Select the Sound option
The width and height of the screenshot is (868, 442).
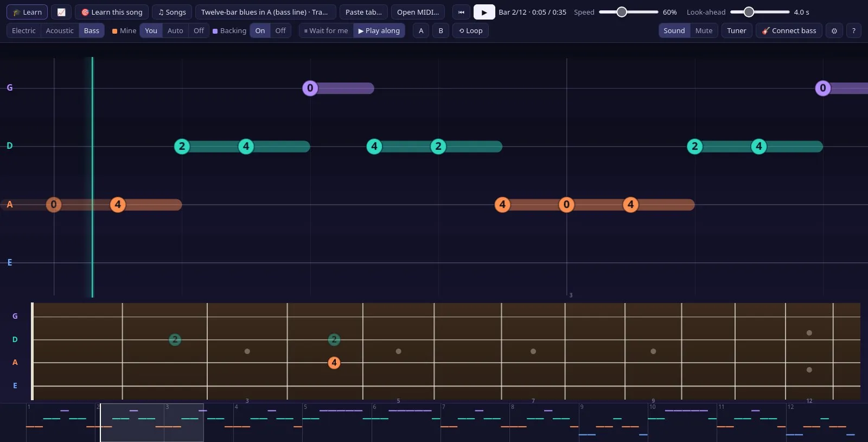[674, 30]
